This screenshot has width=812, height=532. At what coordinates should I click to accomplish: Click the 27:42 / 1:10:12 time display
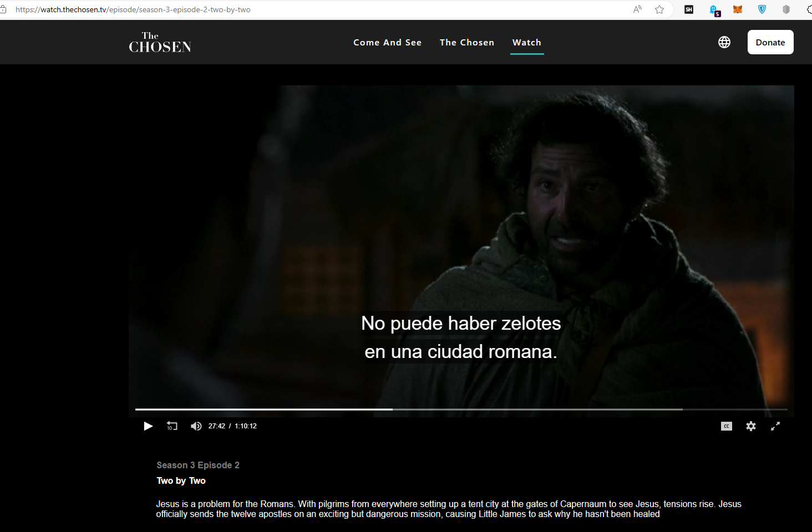[x=232, y=426]
